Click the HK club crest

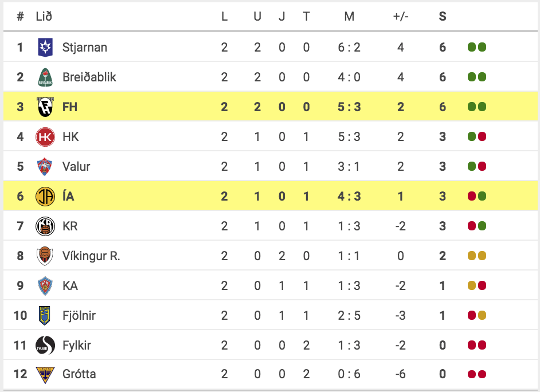(45, 136)
